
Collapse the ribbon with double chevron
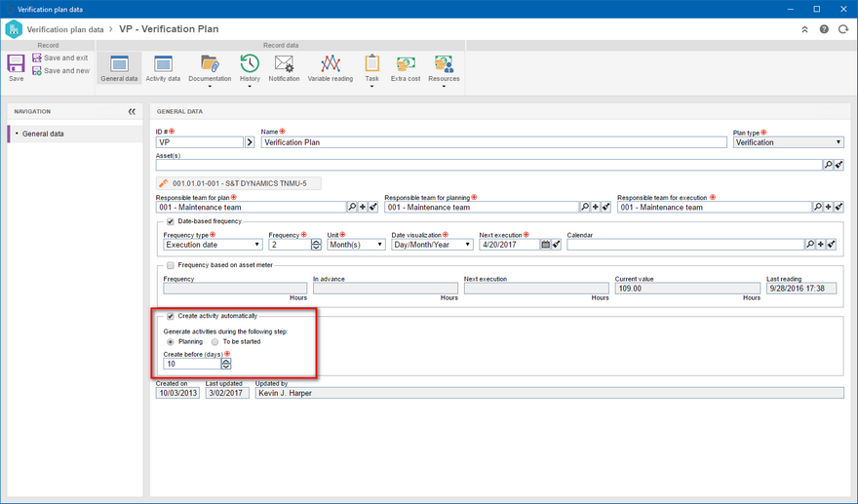(804, 29)
